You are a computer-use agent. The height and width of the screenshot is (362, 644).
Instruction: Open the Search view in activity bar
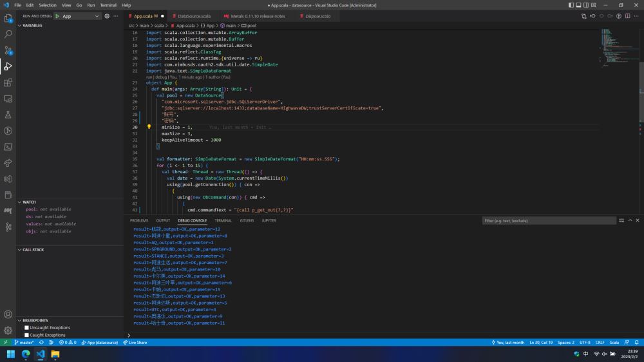pyautogui.click(x=8, y=34)
